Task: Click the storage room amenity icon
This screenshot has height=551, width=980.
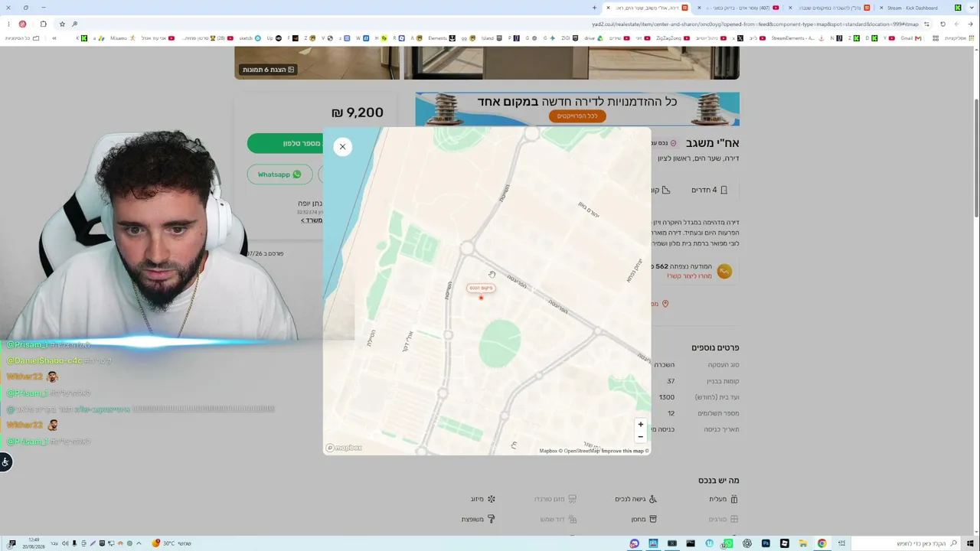Action: coord(653,519)
